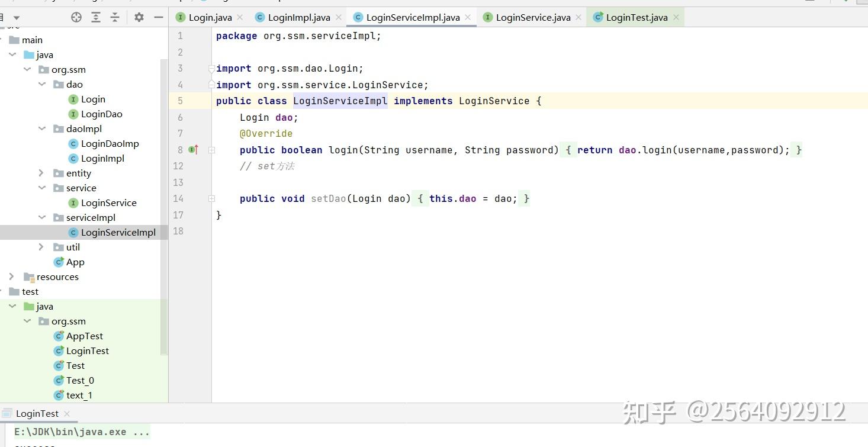Collapse the daoImpl package chevron
Image resolution: width=868 pixels, height=447 pixels.
tap(42, 128)
